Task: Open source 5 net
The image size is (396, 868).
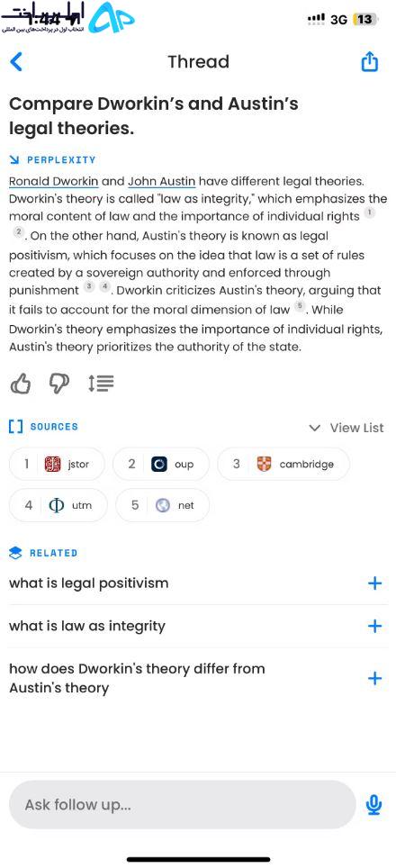Action: point(163,505)
